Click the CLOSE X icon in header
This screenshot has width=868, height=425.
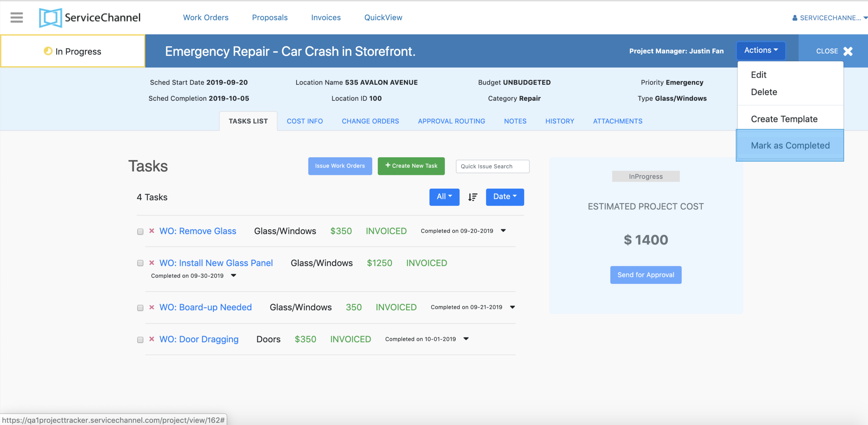coord(848,51)
